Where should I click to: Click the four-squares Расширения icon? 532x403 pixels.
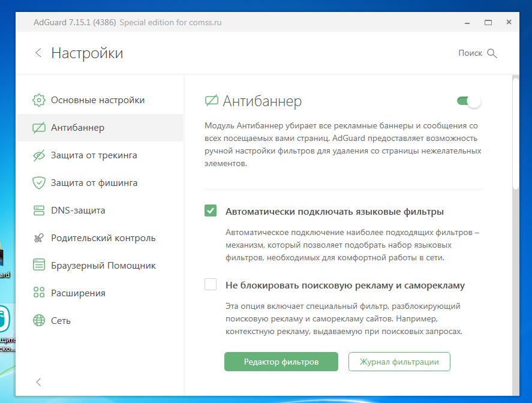[x=39, y=293]
